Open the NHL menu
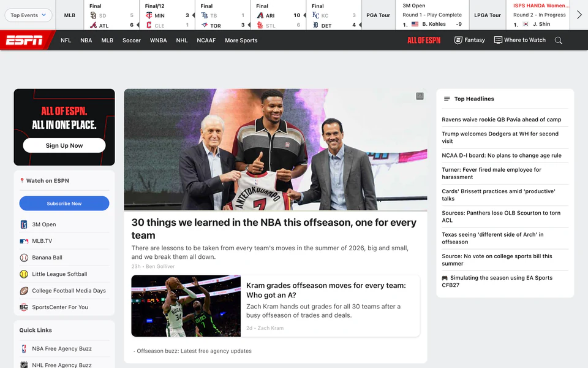Viewport: 588px width, 368px height. point(182,40)
